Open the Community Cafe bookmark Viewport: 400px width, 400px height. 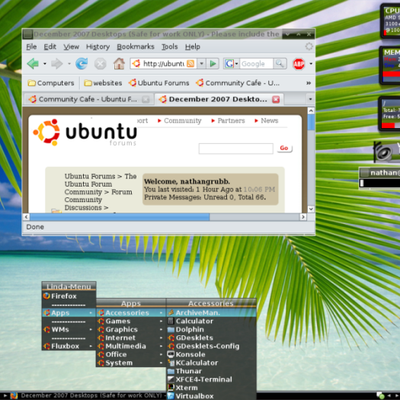(x=238, y=83)
